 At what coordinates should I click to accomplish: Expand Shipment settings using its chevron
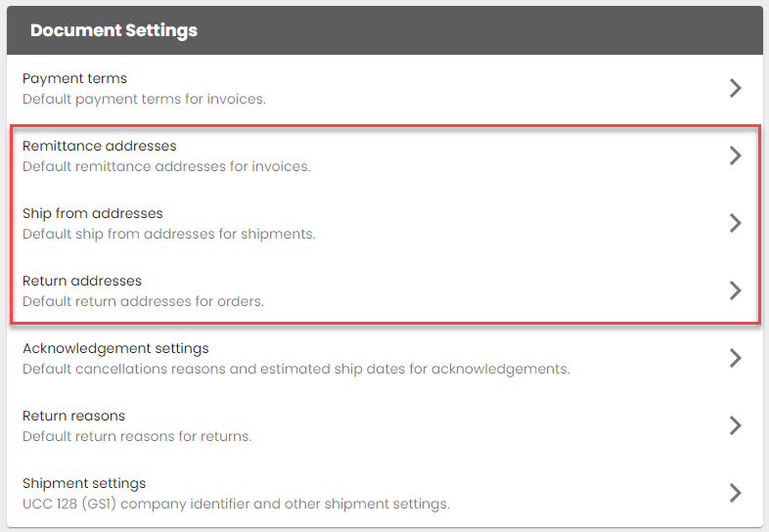click(736, 493)
